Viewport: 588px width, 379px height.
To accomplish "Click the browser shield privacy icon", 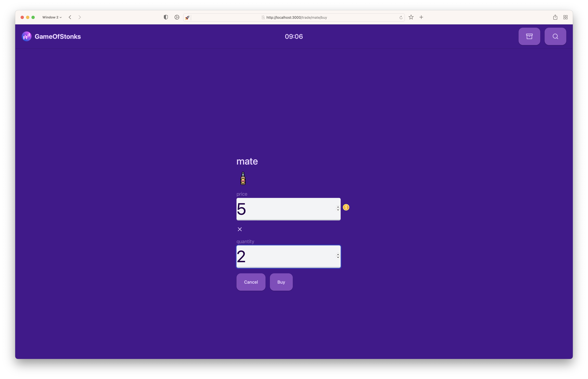I will tap(166, 17).
